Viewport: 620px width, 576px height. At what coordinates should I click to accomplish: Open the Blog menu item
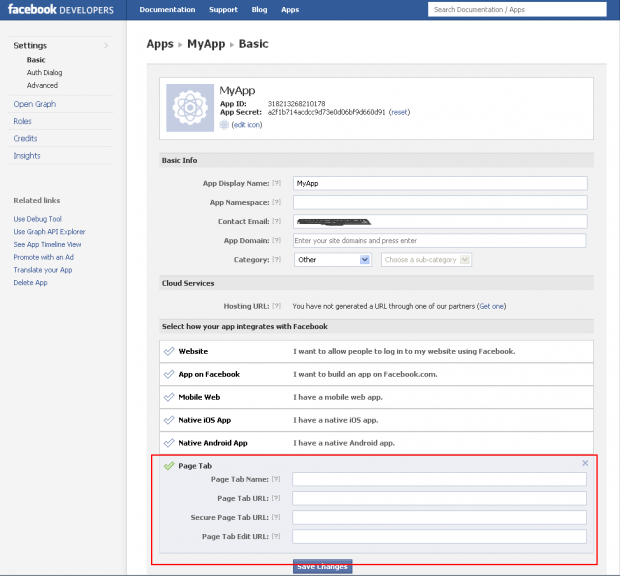pos(259,9)
